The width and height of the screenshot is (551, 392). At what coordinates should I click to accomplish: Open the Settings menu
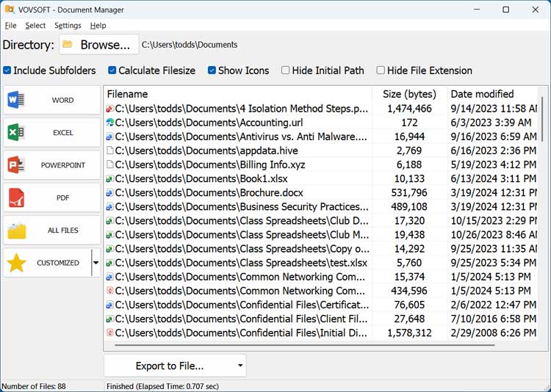point(68,25)
